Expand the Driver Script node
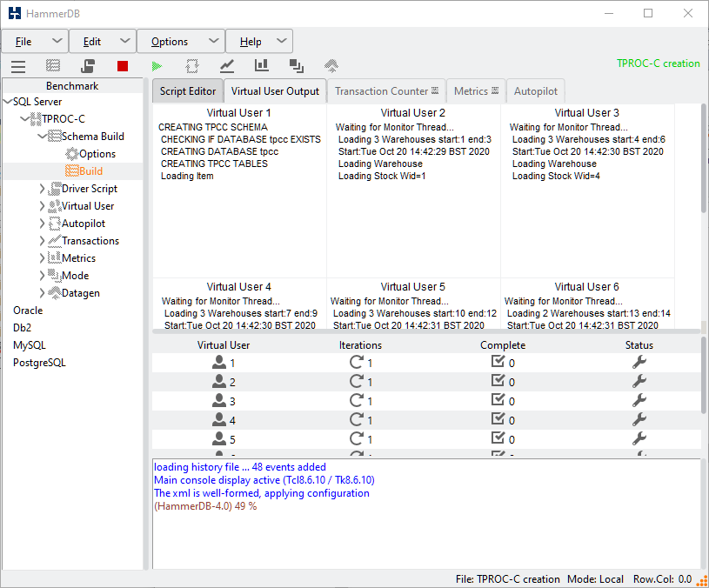Viewport: 709px width, 588px height. [42, 189]
